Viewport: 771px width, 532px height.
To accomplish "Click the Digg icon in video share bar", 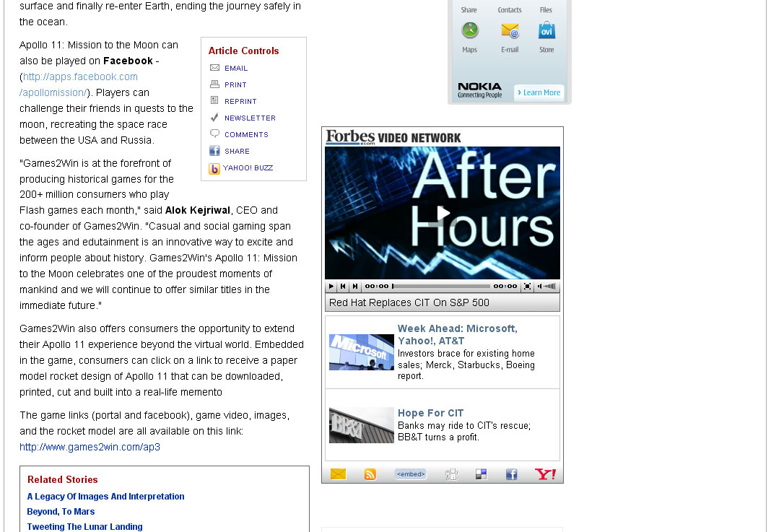I will [x=451, y=474].
